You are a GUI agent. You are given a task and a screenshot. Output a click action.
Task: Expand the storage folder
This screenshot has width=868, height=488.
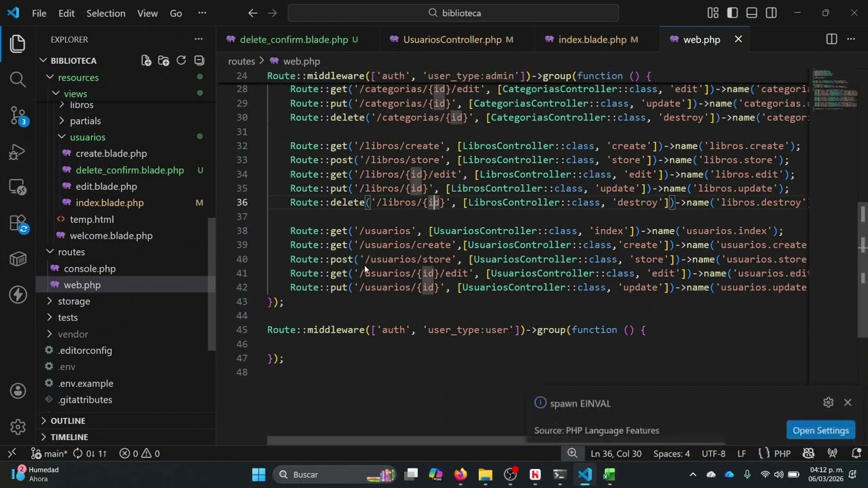(127, 301)
